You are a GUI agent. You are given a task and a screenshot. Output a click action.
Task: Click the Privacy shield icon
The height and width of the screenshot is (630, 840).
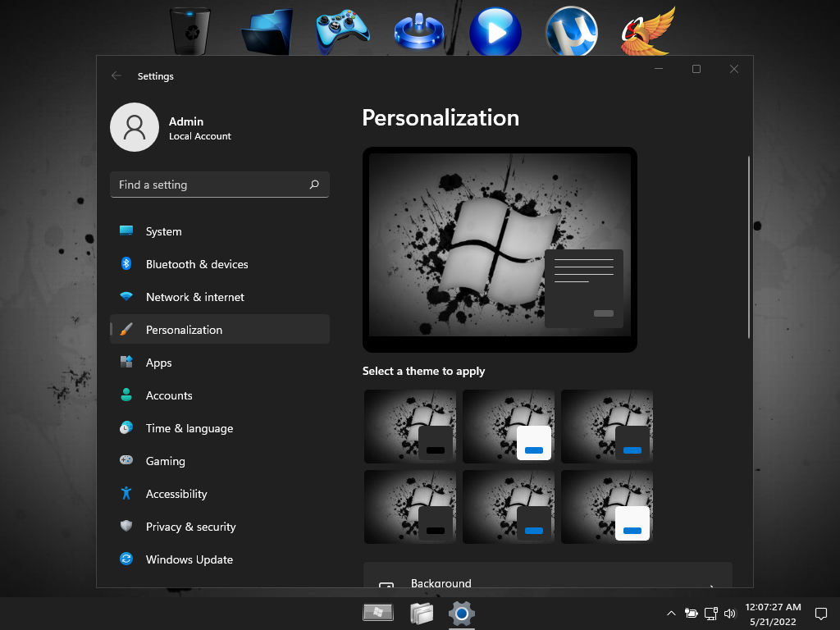[126, 526]
